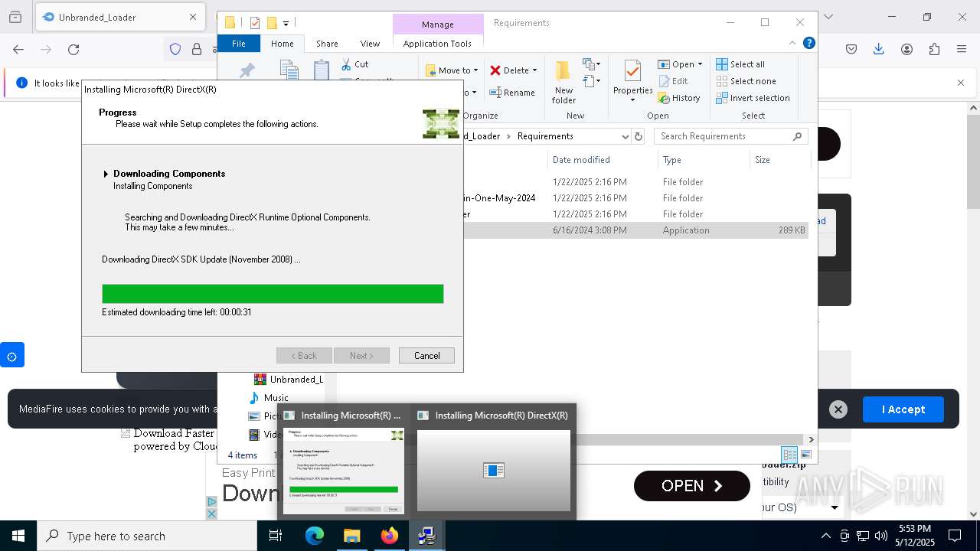Click the green download progress bar
Screen dimensions: 980x551
click(x=273, y=294)
